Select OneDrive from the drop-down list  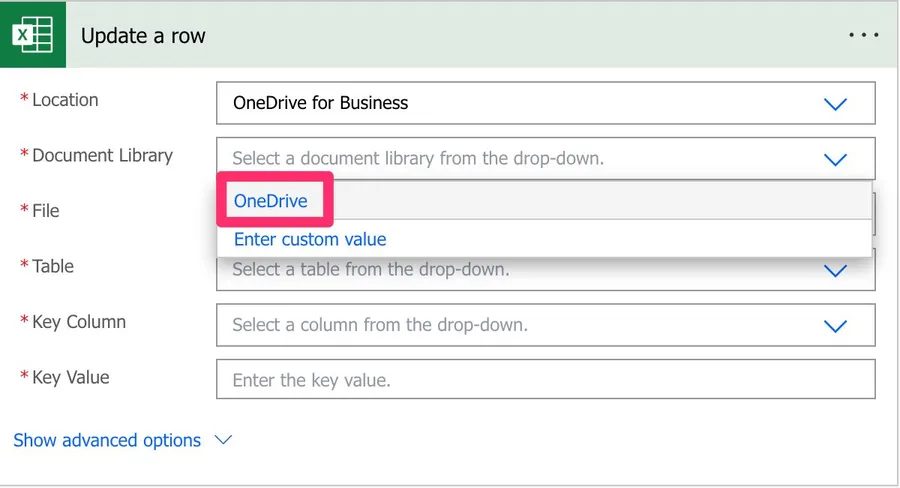pos(270,201)
